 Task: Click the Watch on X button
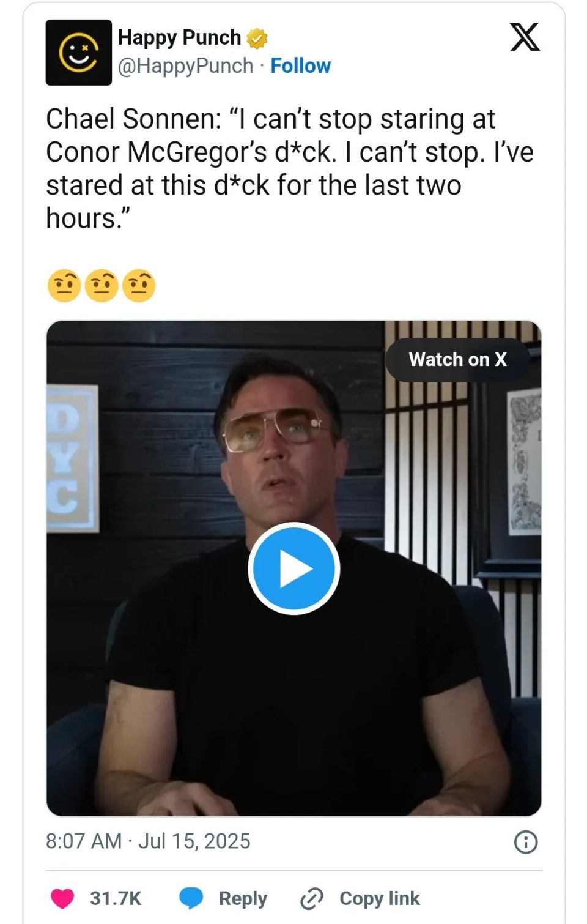[457, 359]
